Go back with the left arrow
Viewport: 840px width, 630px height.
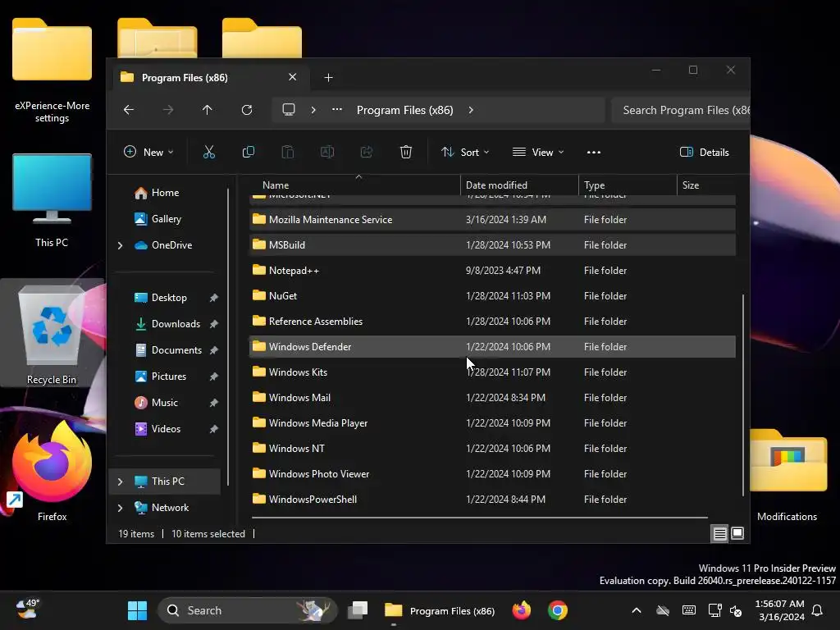tap(129, 110)
